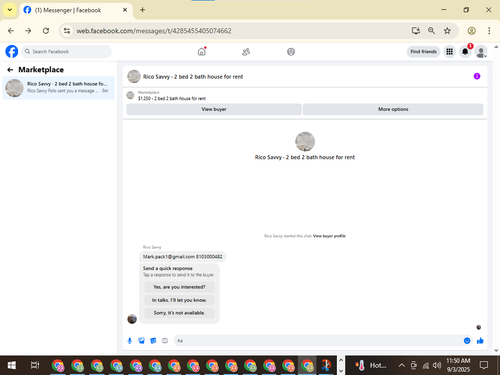Open the Windows action center notifications

[x=484, y=365]
